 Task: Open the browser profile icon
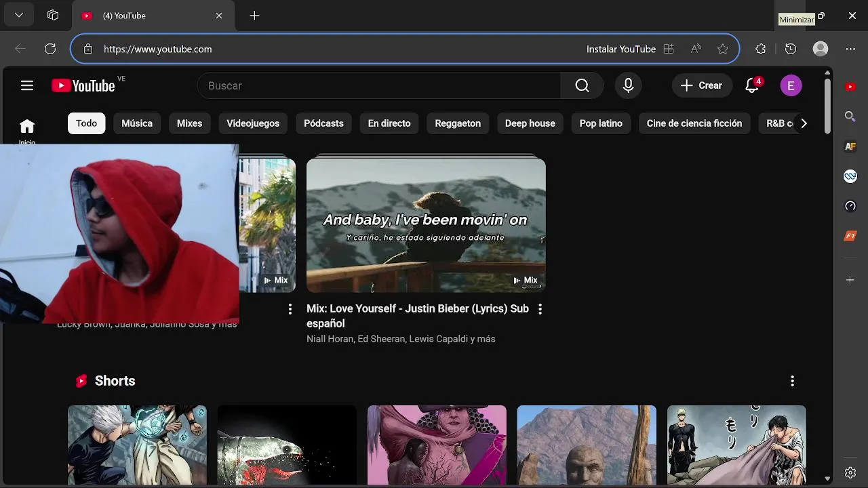click(821, 49)
